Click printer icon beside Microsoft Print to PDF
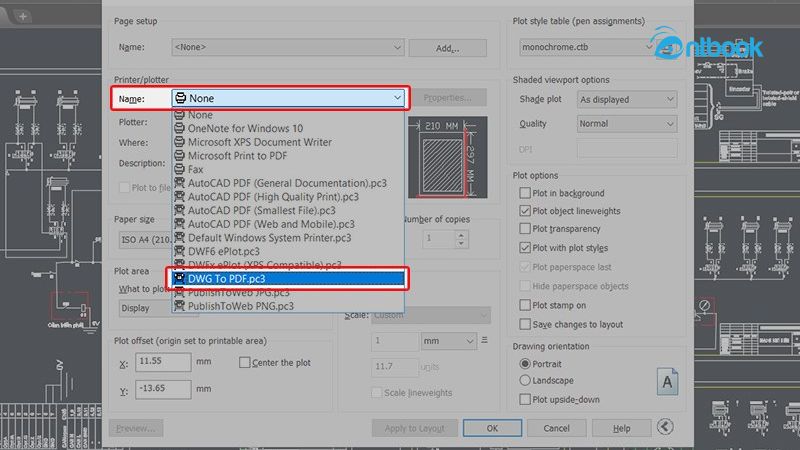 179,156
